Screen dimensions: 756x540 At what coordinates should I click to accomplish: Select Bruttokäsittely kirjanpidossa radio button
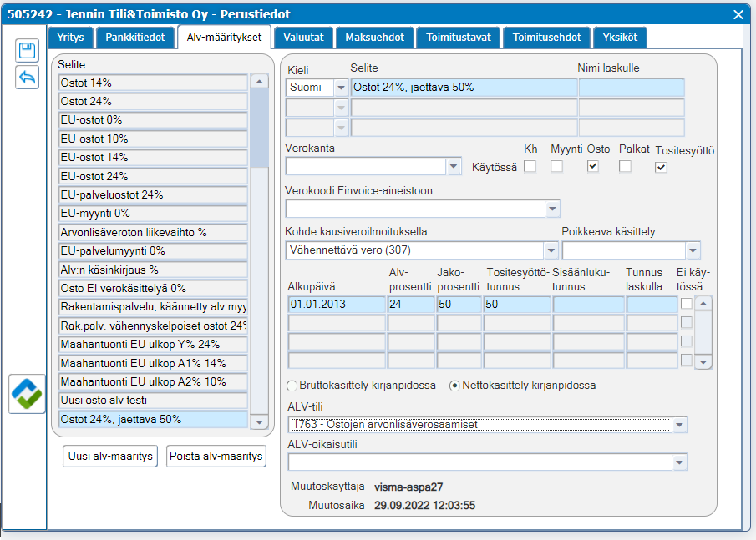(x=292, y=386)
